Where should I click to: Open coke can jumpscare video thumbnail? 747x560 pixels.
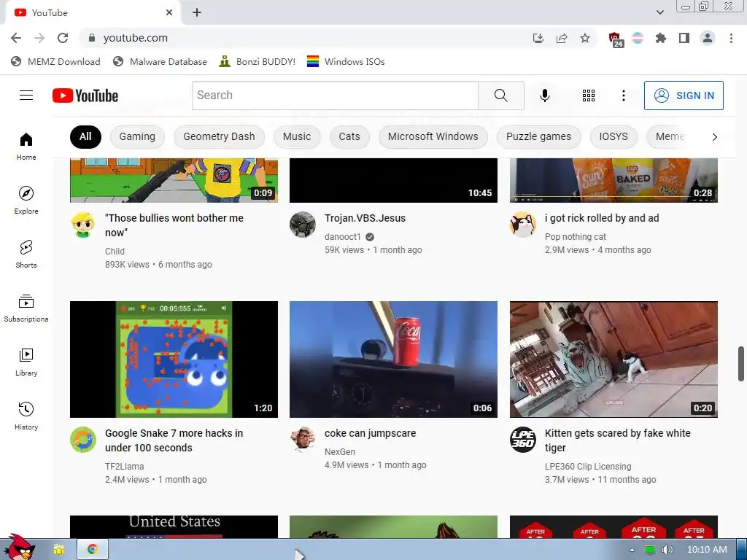click(x=393, y=359)
